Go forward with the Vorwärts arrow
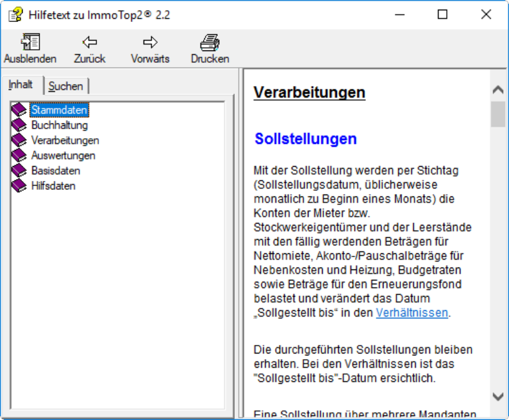The image size is (509, 420). point(150,42)
